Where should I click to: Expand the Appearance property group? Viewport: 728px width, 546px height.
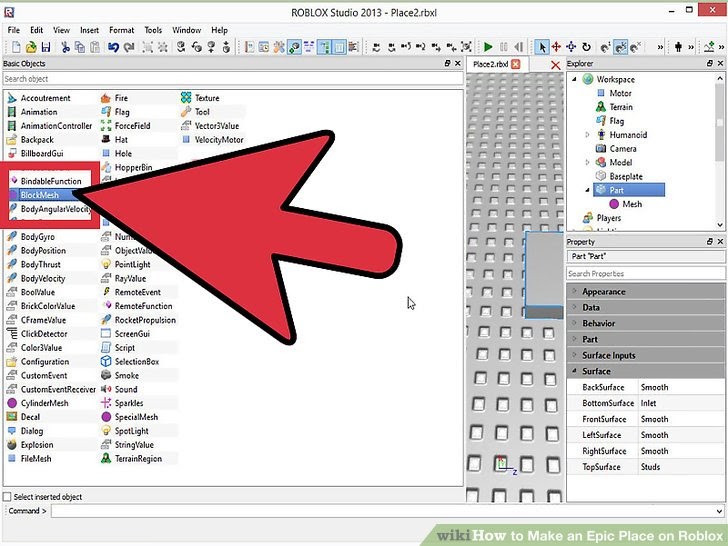click(x=574, y=291)
